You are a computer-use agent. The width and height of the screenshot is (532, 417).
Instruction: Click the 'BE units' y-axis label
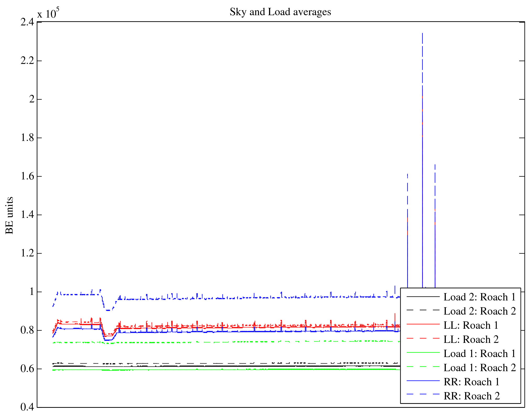click(9, 215)
